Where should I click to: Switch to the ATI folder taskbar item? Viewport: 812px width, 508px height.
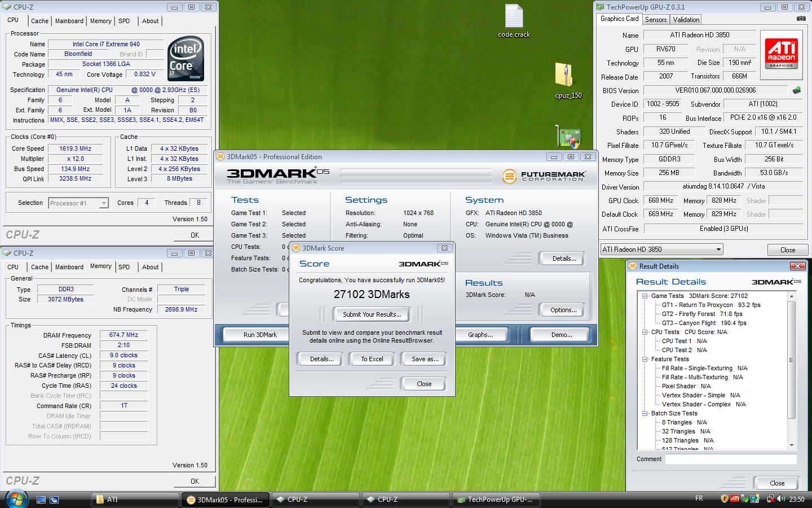[135, 500]
